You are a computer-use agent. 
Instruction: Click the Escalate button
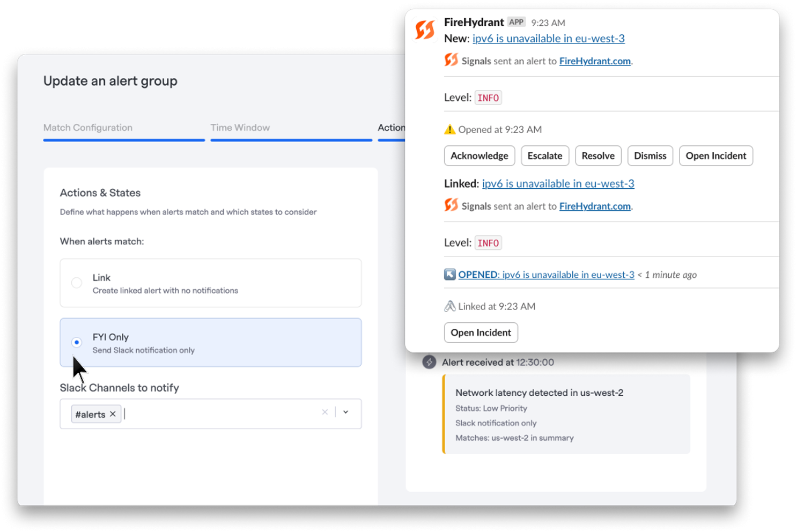(545, 156)
